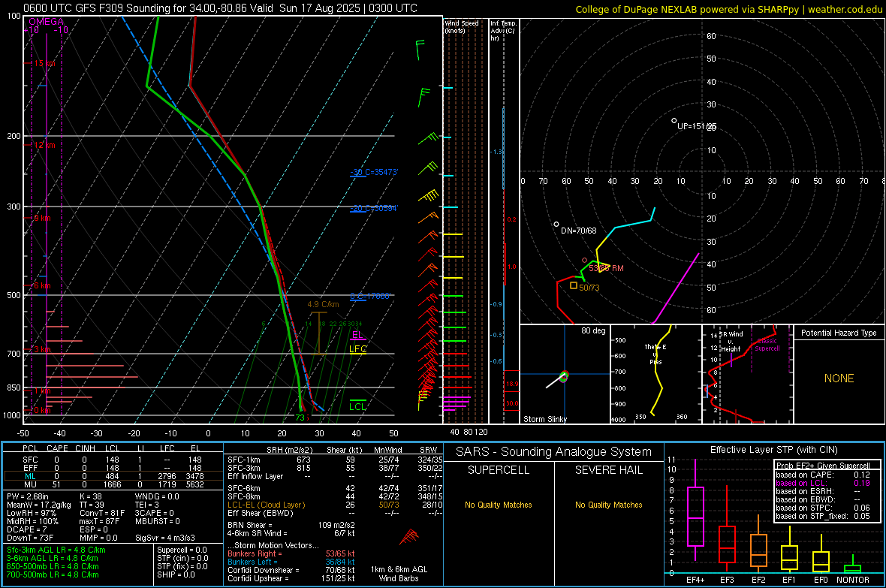Click the surface dewpoint value 73
The width and height of the screenshot is (886, 588).
point(300,418)
